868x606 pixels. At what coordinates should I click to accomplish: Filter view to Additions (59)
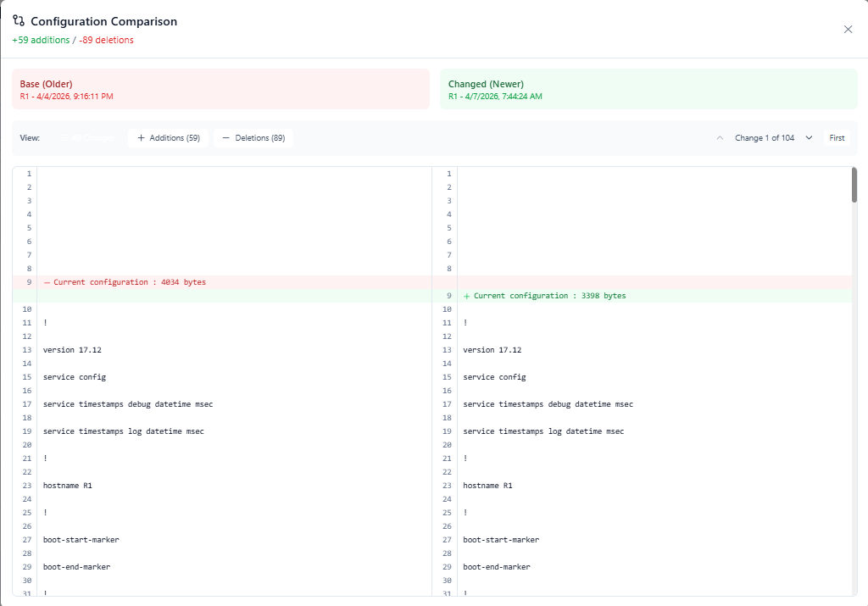(x=169, y=138)
